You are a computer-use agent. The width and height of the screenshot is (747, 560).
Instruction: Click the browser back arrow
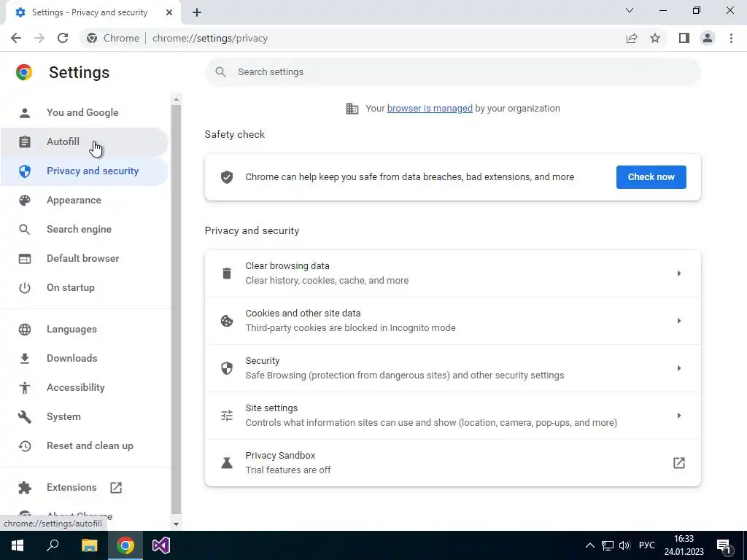click(16, 38)
